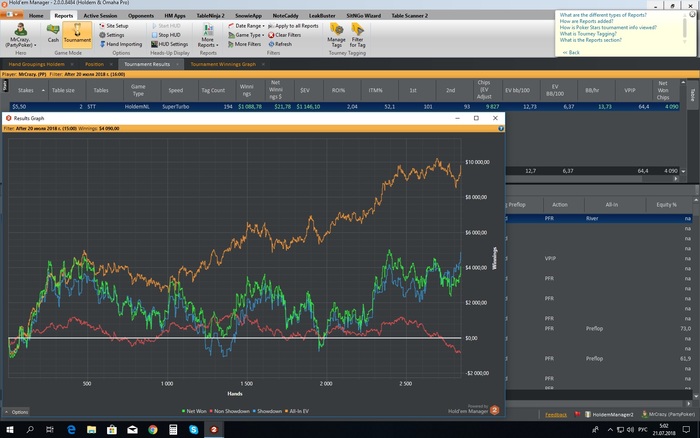Click the Stop HUD icon
Screen dimensions: 700x438
click(169, 35)
